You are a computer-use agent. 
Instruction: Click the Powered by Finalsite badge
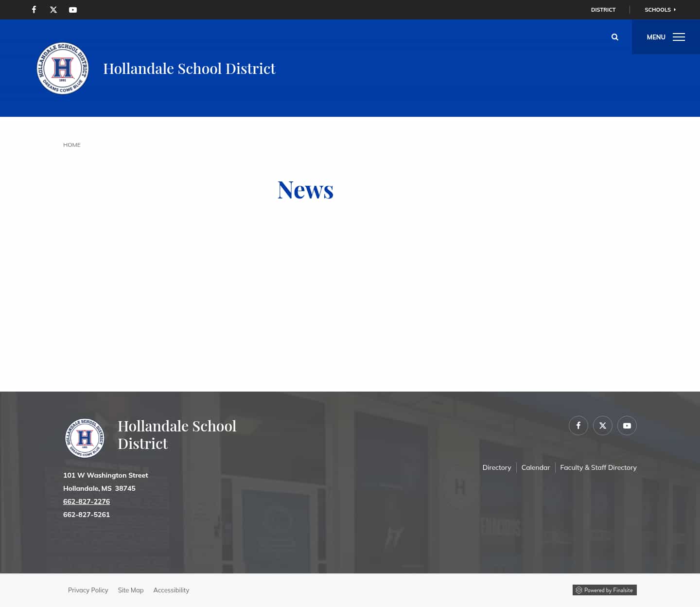[604, 590]
